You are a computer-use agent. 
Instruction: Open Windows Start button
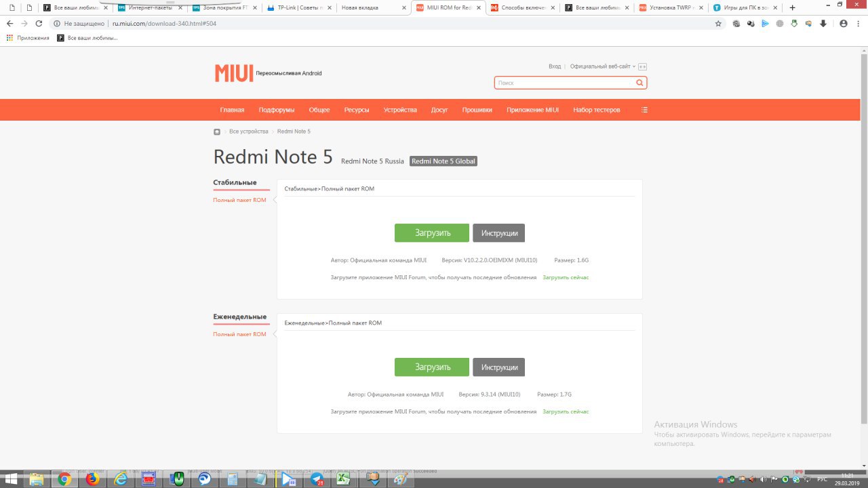pyautogui.click(x=12, y=479)
